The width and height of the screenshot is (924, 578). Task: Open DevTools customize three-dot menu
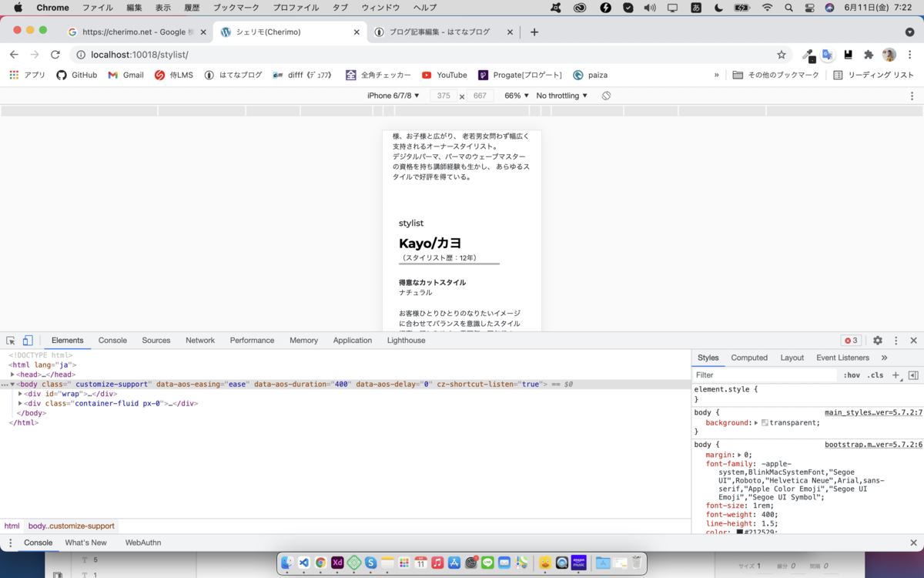(x=896, y=341)
